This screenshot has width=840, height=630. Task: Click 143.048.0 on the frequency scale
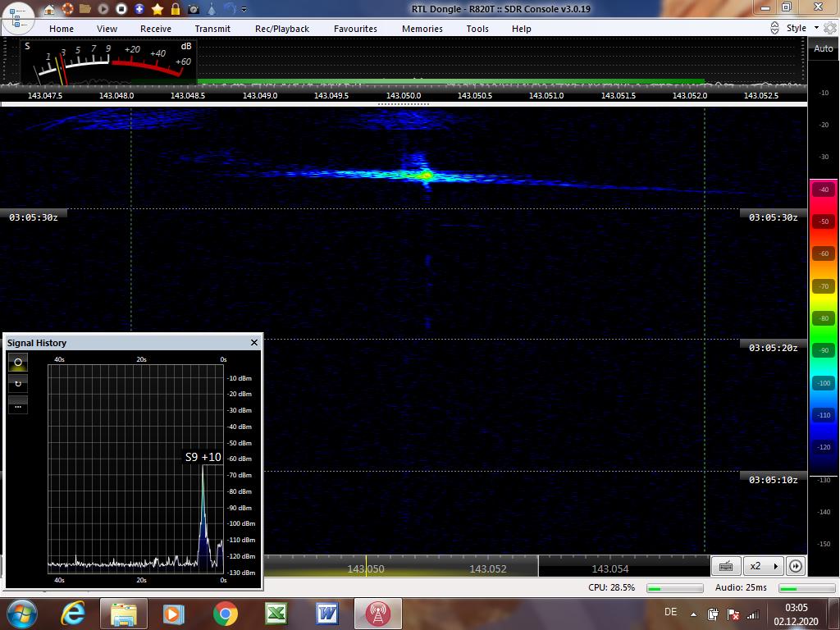tap(116, 95)
